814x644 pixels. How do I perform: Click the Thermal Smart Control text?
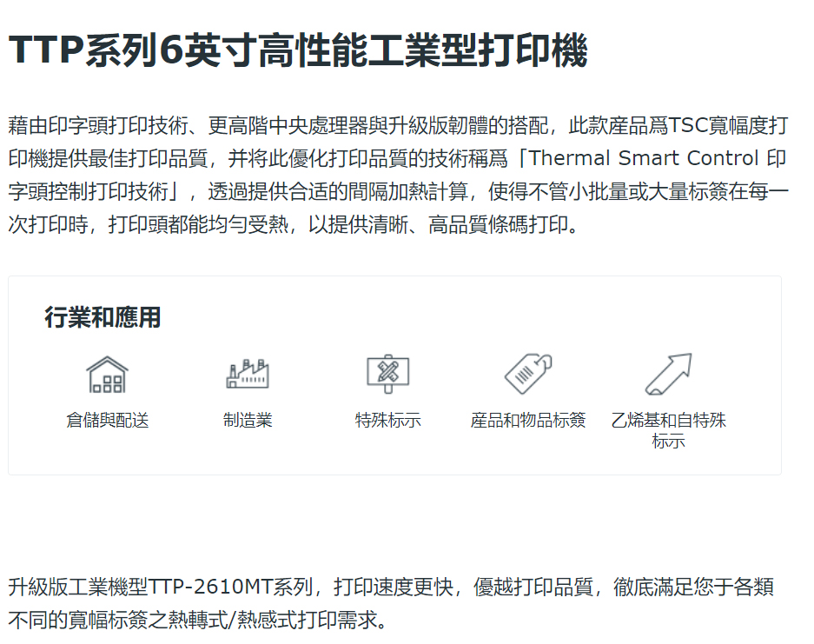643,158
